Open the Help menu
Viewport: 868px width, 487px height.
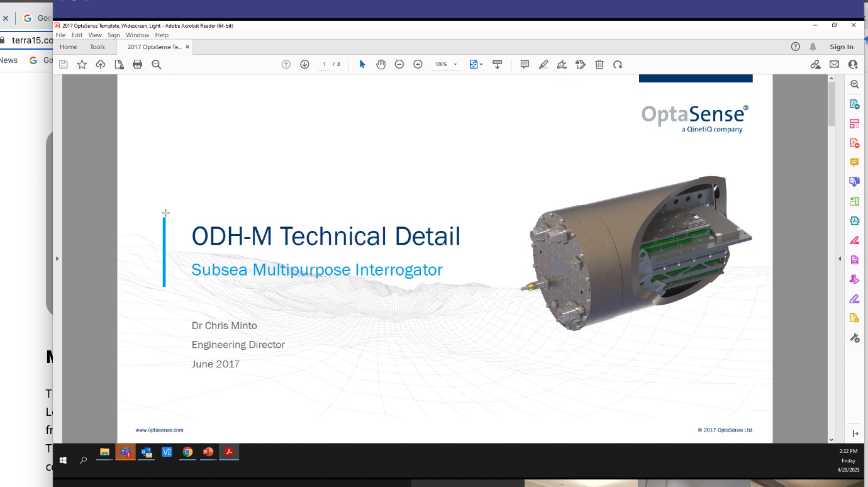click(162, 35)
